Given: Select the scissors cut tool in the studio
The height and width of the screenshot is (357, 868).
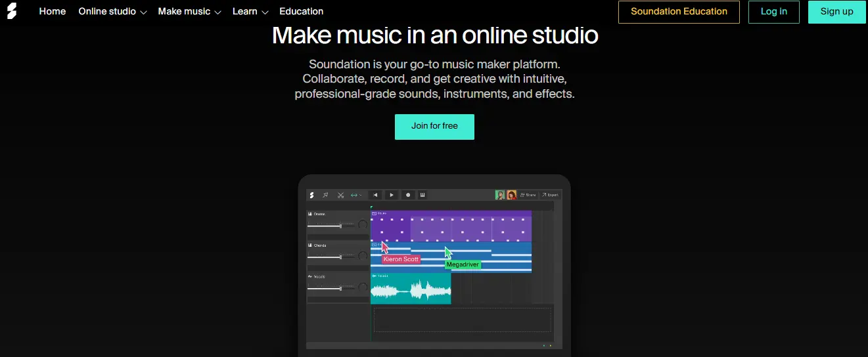Looking at the screenshot, I should [341, 195].
